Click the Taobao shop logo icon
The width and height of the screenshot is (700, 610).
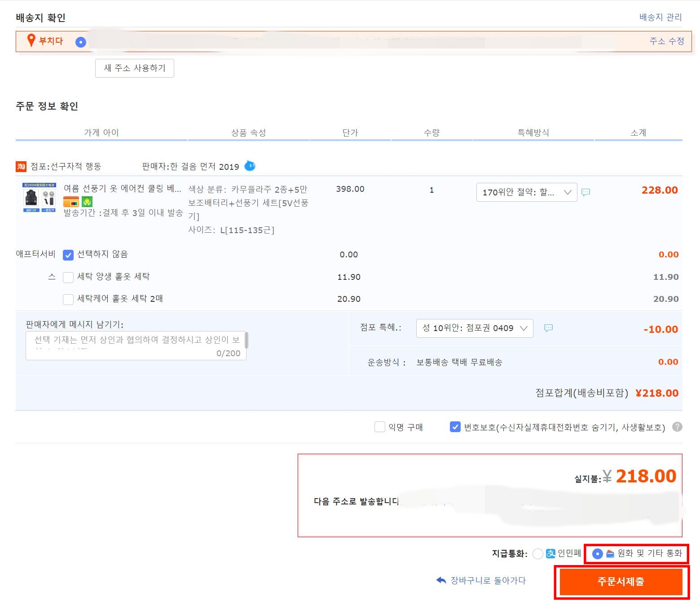coord(21,167)
